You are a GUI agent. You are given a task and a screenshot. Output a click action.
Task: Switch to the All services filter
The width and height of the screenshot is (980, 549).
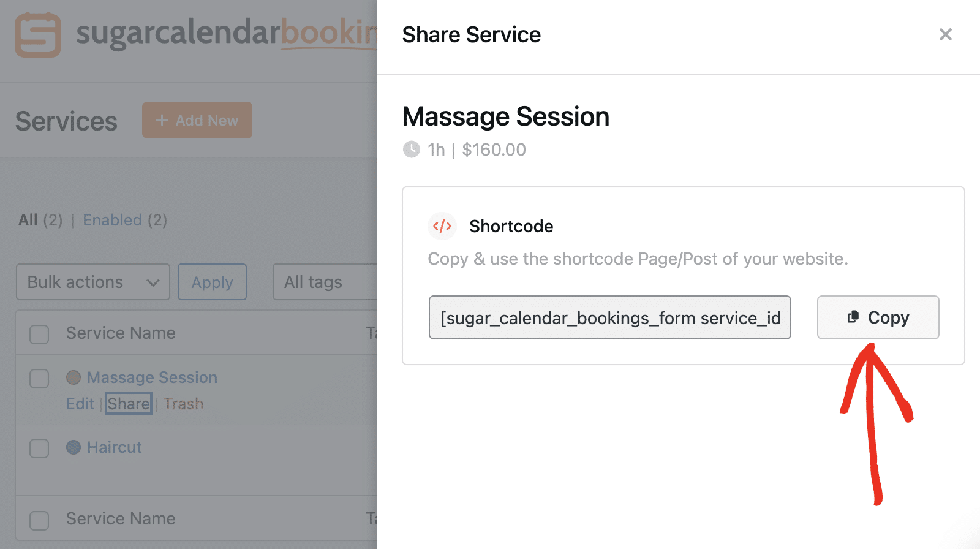27,220
